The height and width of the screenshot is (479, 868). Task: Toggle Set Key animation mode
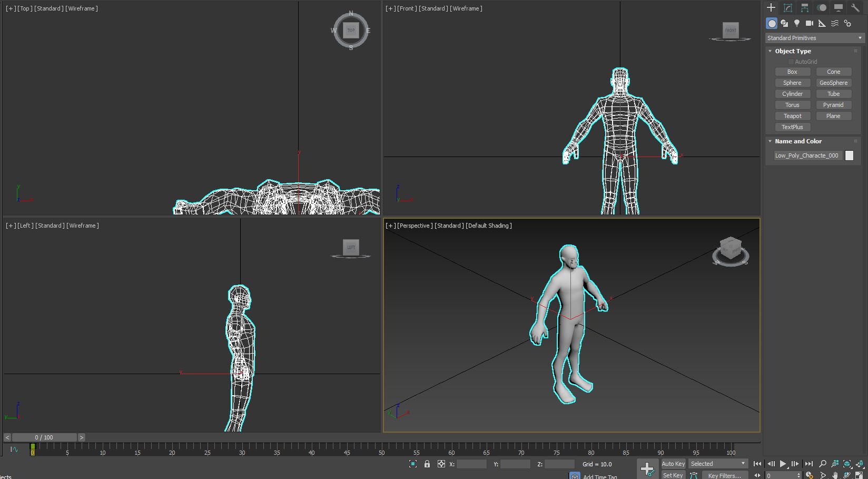pos(673,475)
